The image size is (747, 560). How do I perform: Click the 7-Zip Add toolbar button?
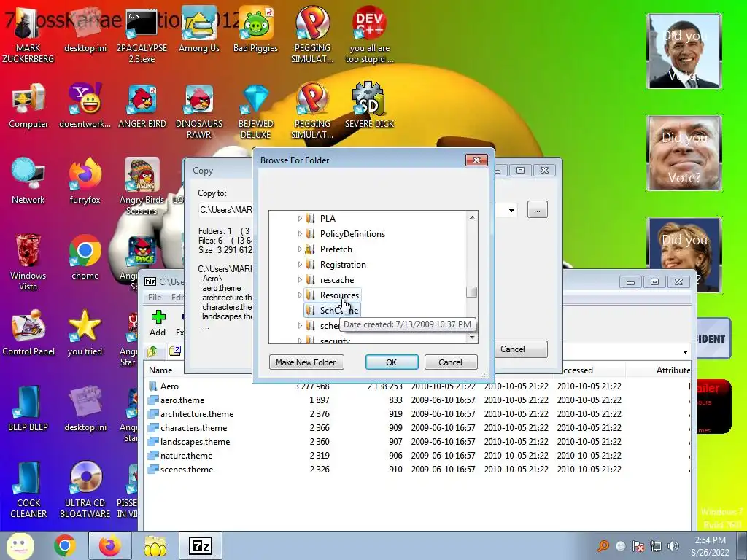[x=158, y=323]
